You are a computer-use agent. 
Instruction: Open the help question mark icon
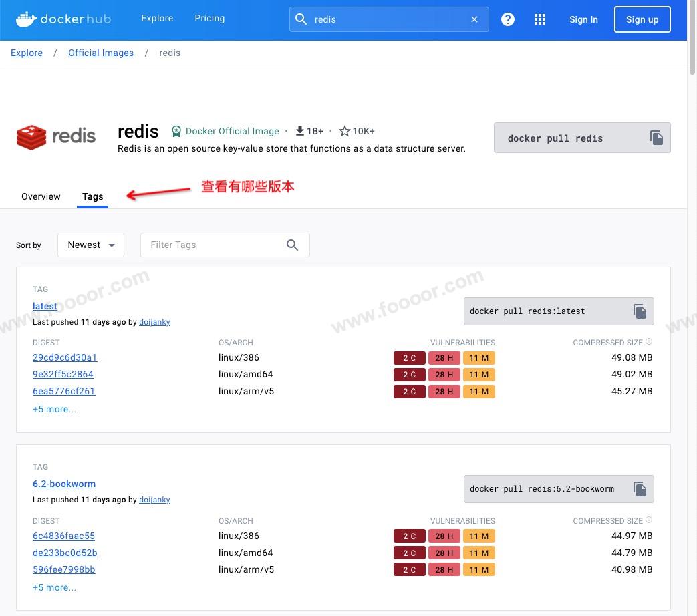pyautogui.click(x=508, y=19)
